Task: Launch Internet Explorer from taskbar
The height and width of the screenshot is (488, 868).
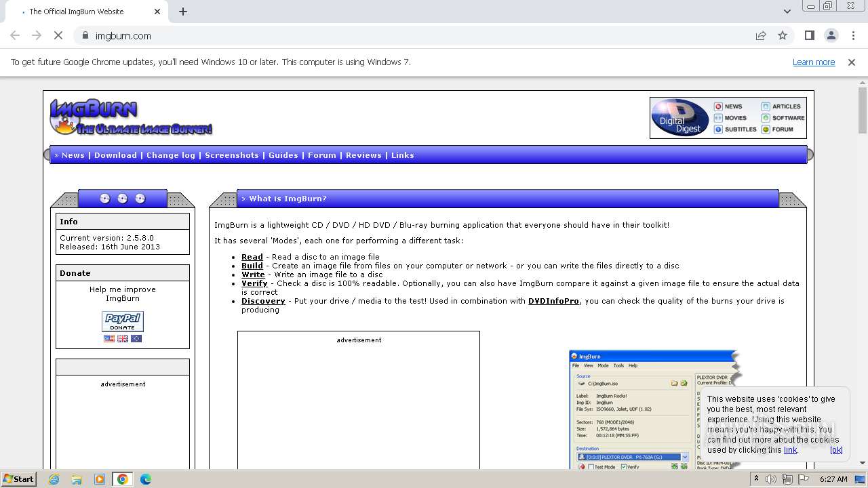Action: pos(54,479)
